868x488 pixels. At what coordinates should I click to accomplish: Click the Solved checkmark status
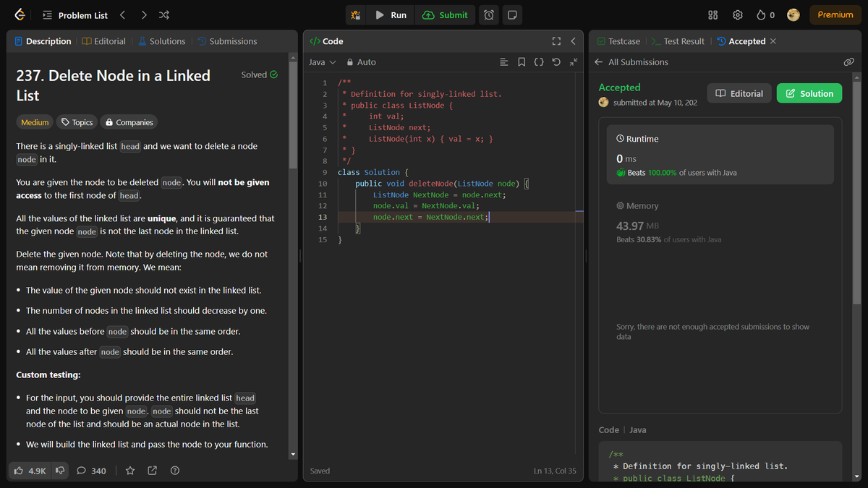pos(259,74)
